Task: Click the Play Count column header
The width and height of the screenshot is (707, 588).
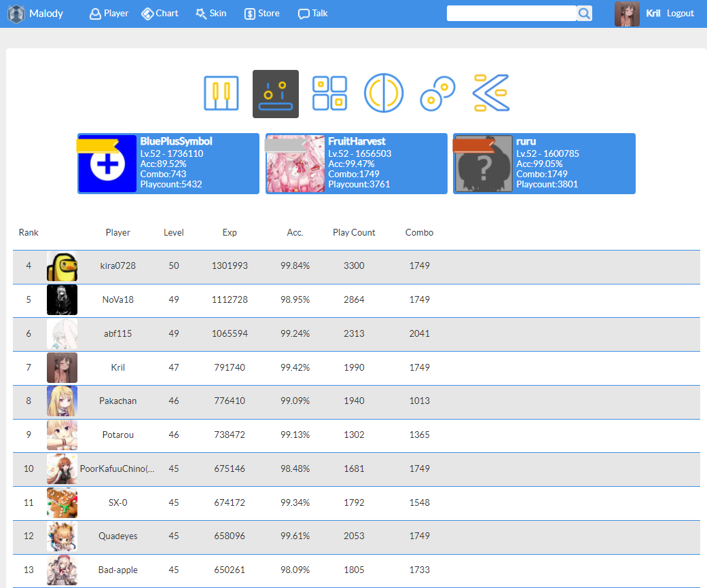Action: click(354, 232)
